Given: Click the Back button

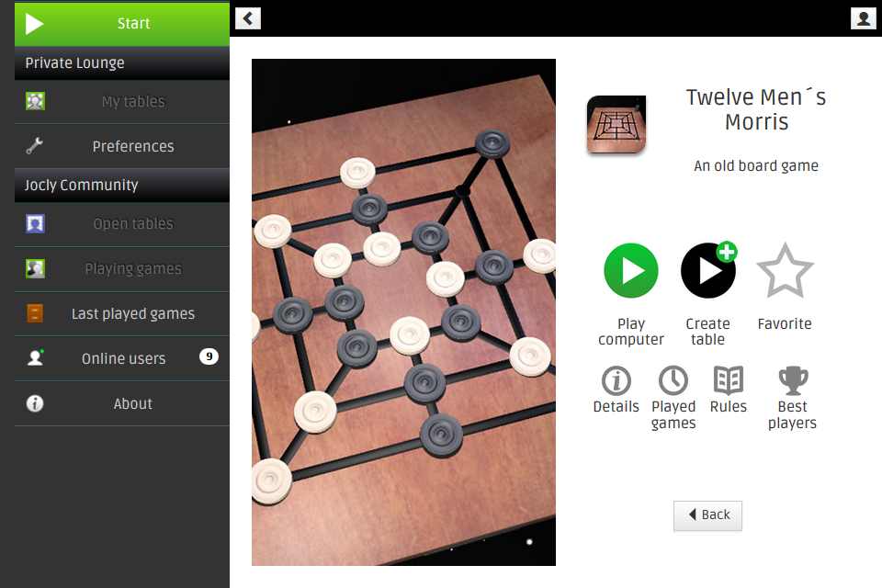Looking at the screenshot, I should [x=707, y=515].
